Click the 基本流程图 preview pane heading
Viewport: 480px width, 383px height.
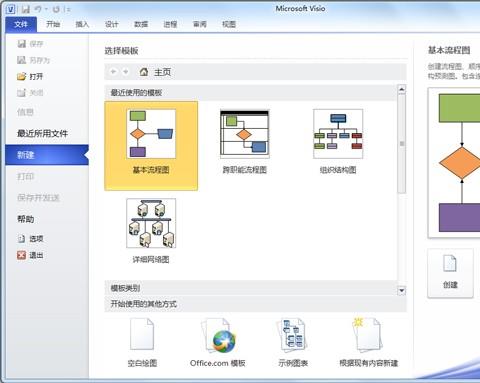click(x=449, y=50)
